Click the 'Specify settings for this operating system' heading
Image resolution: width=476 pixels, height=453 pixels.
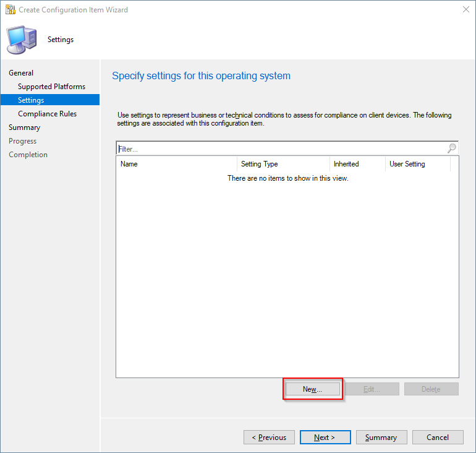(x=201, y=76)
